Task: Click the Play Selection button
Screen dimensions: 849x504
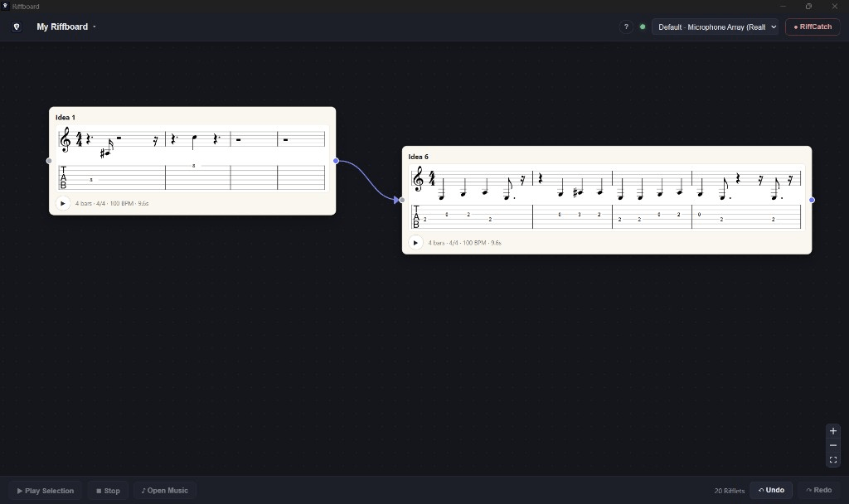Action: (46, 491)
